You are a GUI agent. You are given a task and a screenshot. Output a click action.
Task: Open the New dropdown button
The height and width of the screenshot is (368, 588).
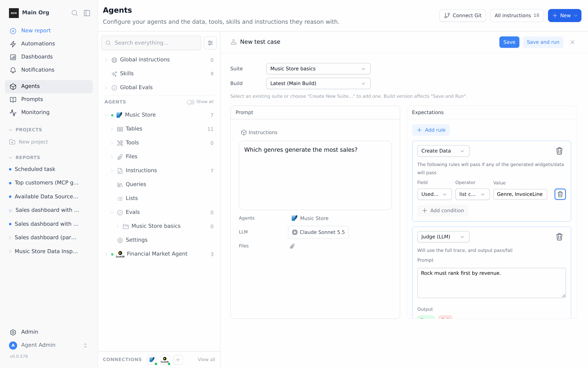pos(565,16)
